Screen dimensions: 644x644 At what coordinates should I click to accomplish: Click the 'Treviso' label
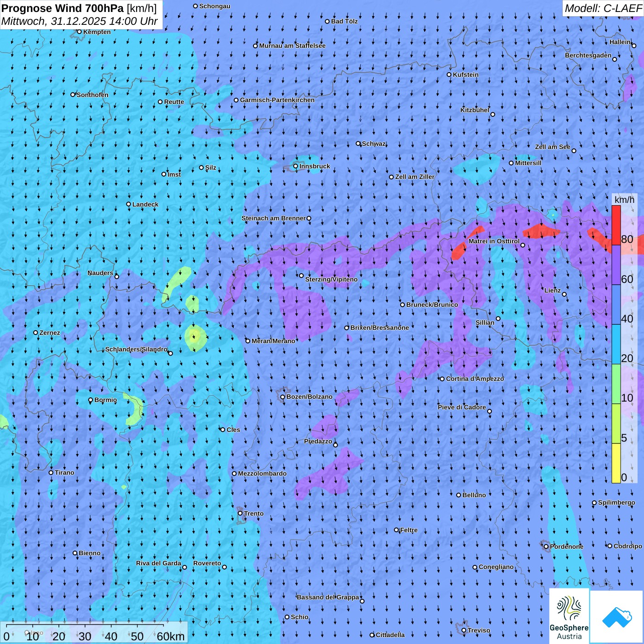pyautogui.click(x=479, y=630)
